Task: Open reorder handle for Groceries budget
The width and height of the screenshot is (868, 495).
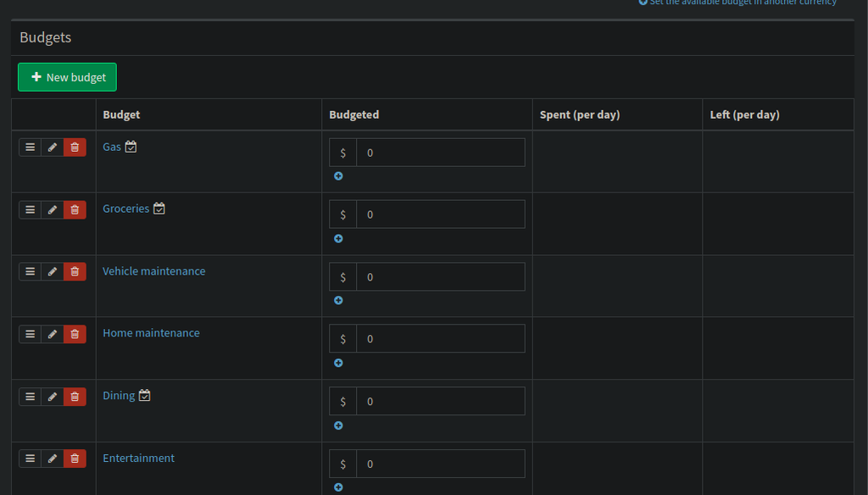Action: 30,210
